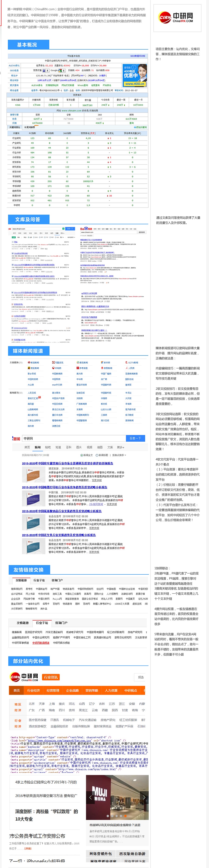
Task: Click the next arrow on MUJI slideshow
Action: coord(144,797)
